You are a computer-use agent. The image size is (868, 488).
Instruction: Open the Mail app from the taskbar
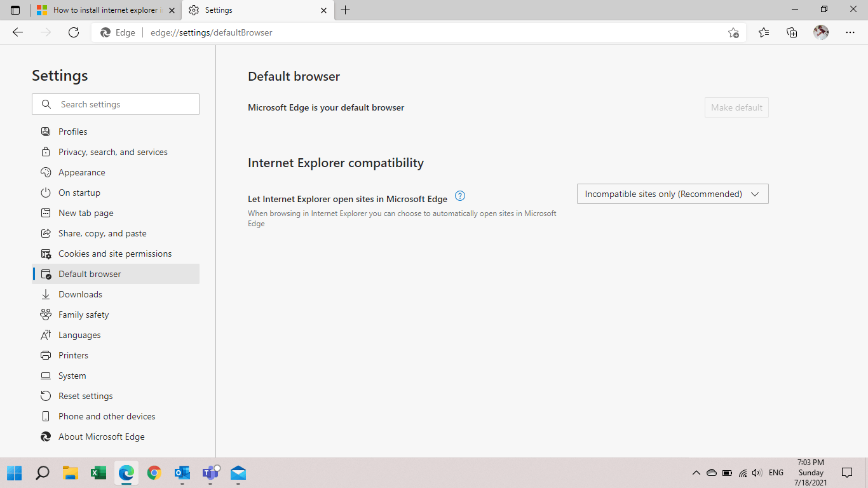(238, 473)
